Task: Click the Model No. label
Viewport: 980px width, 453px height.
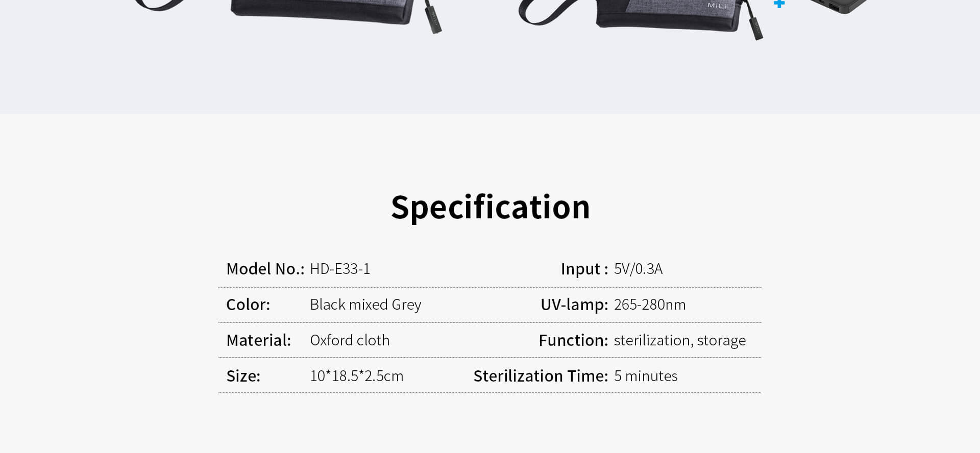Action: coord(265,269)
